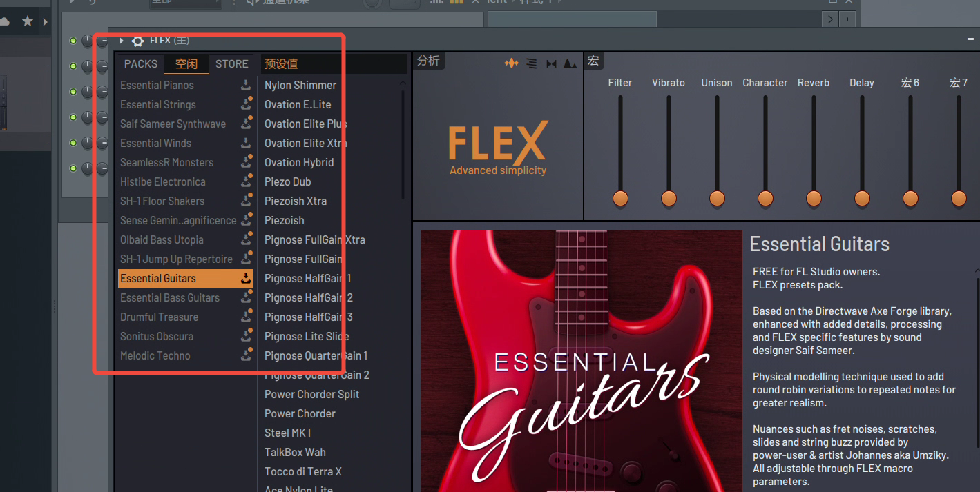Select the spectrum peaks analysis icon

(x=570, y=63)
